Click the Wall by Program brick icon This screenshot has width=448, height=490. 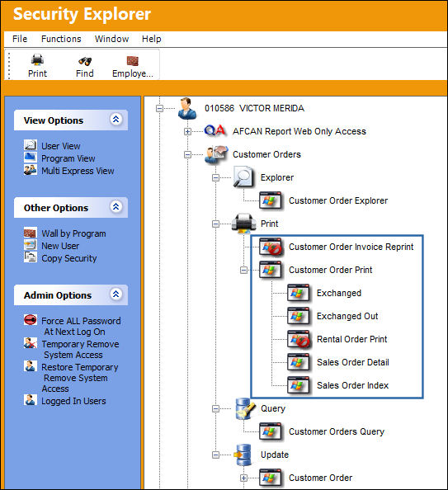(31, 233)
